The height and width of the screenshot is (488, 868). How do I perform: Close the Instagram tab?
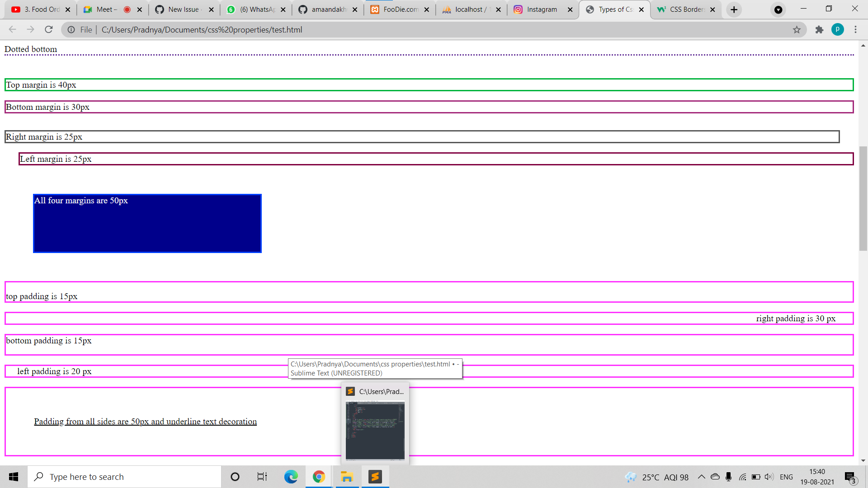click(x=570, y=9)
